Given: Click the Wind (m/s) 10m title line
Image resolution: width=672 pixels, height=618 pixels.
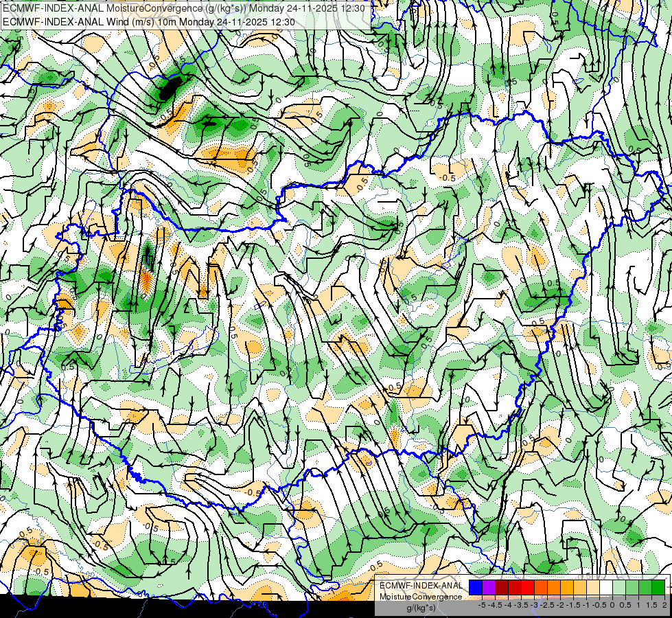Looking at the screenshot, I should (149, 22).
